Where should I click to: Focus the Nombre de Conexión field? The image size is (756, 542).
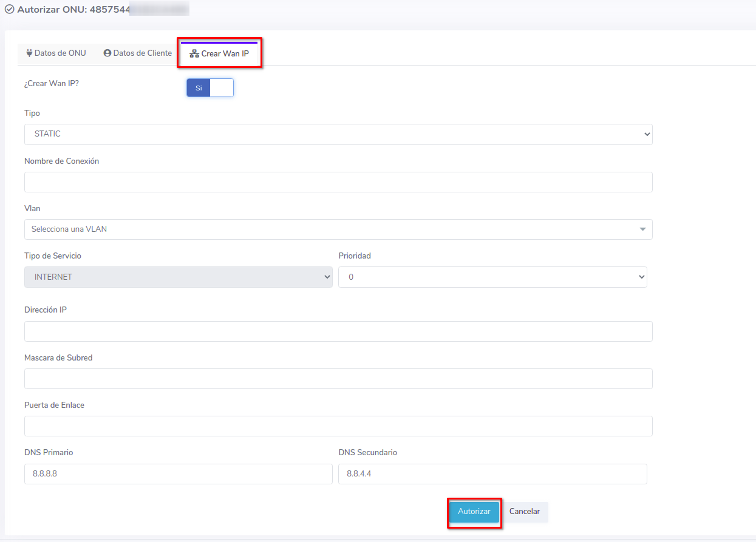(x=338, y=182)
